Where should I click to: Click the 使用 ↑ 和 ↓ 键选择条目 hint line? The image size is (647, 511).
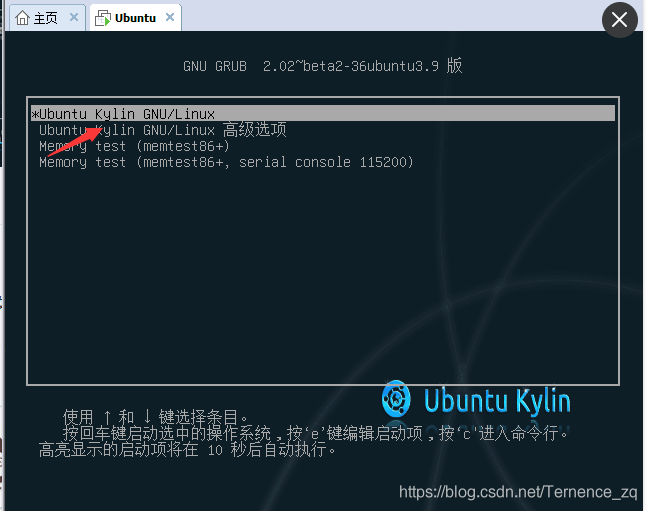point(156,417)
